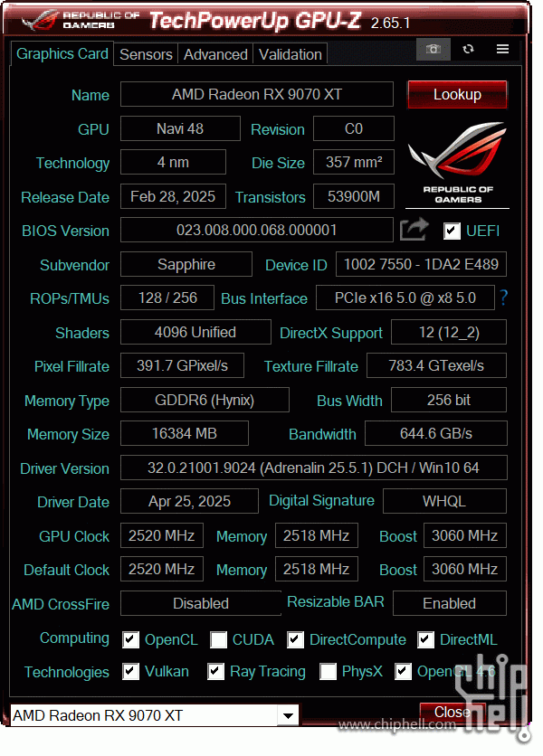Click the Die Size value 357 mm²
This screenshot has width=543, height=756.
click(x=353, y=162)
